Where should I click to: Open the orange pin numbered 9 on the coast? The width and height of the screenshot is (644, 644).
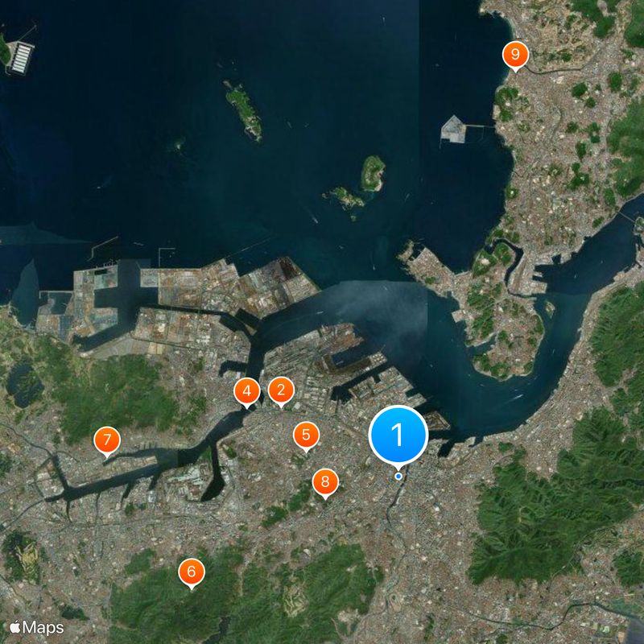click(x=515, y=55)
